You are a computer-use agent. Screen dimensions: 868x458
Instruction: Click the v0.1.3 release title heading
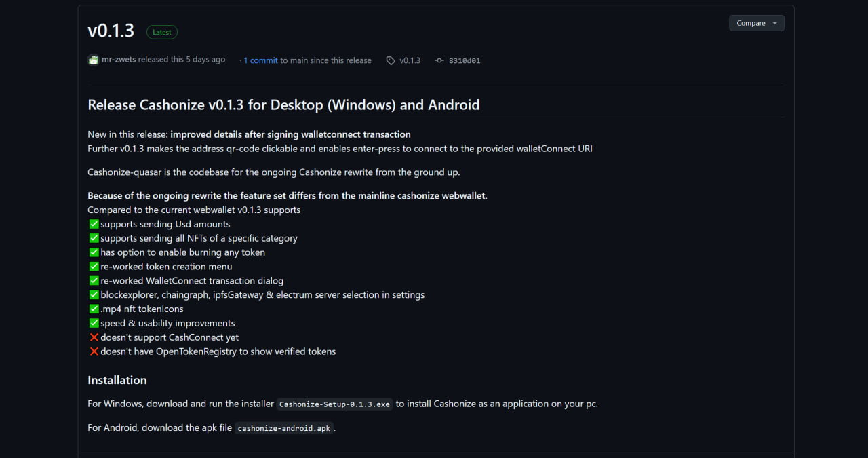click(111, 31)
